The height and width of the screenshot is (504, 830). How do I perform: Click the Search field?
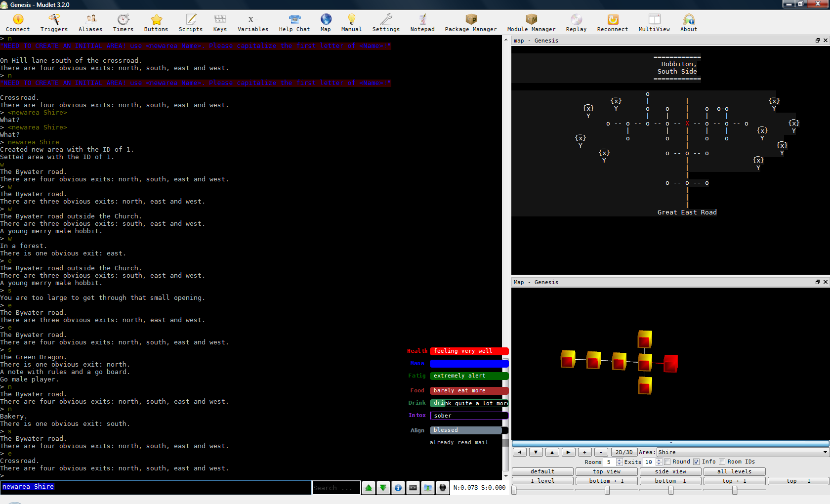click(336, 488)
